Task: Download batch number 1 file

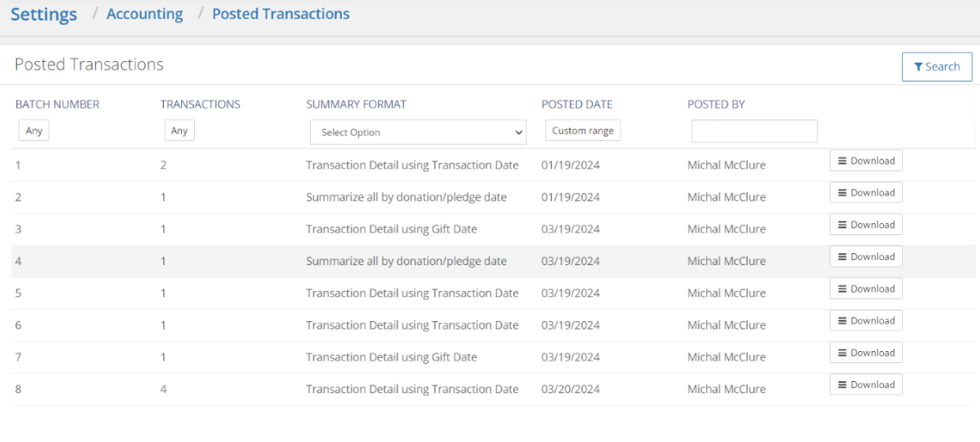Action: click(x=866, y=160)
